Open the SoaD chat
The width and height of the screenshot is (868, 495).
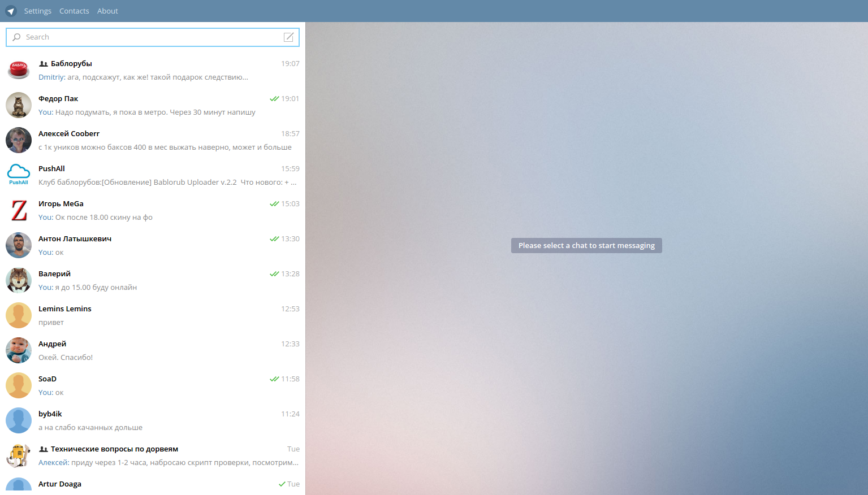coord(153,385)
